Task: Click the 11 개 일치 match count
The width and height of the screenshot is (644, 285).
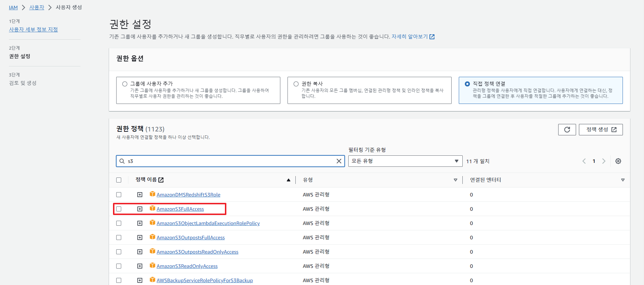Action: (478, 161)
